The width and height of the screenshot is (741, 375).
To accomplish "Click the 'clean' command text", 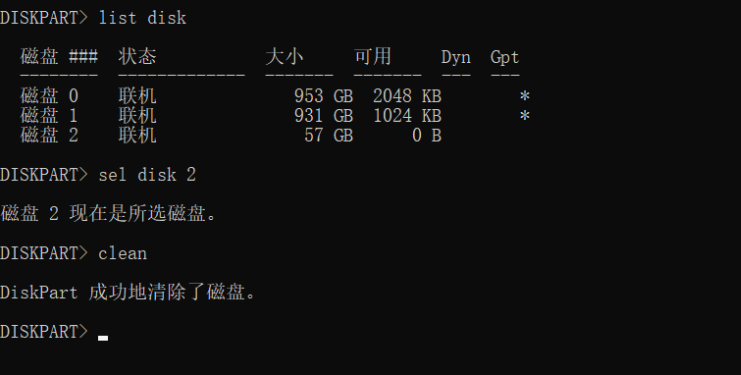I will click(x=122, y=253).
